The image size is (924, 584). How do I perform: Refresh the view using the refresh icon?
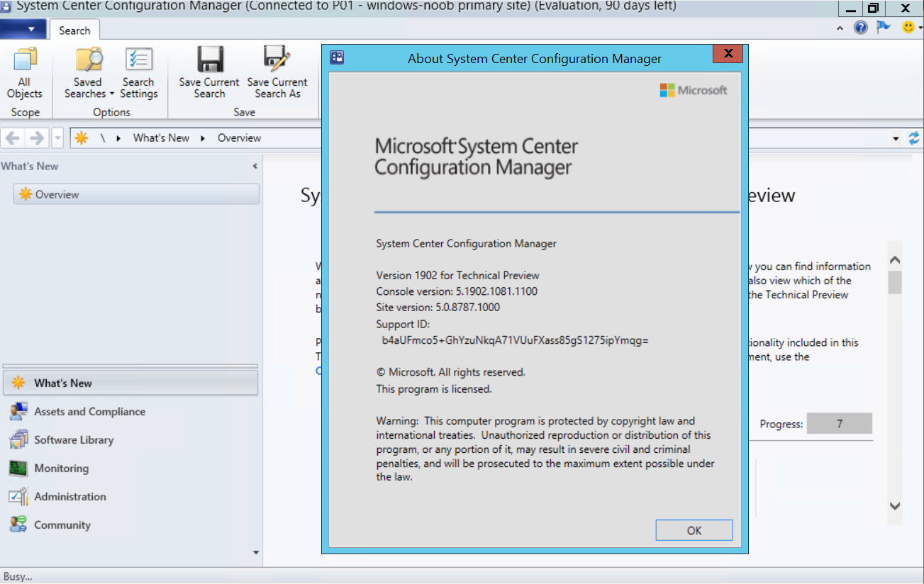(x=914, y=138)
